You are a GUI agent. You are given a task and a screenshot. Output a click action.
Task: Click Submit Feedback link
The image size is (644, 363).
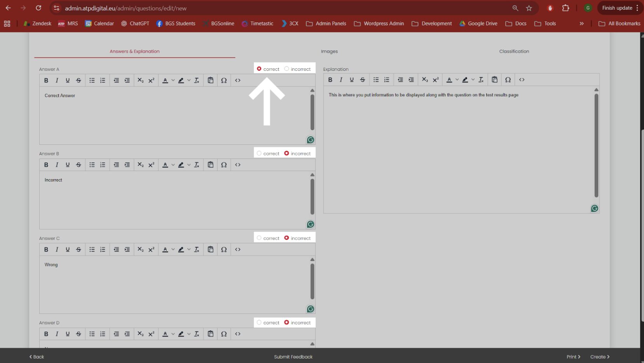(293, 357)
